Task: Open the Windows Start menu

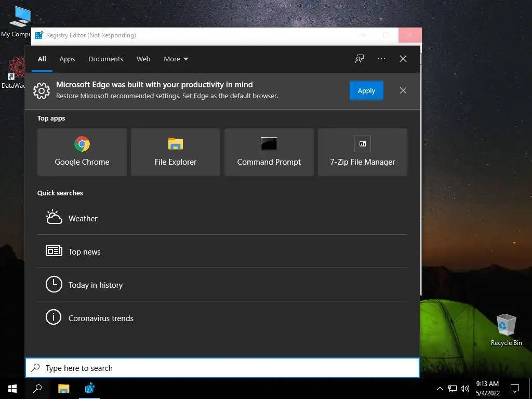Action: 12,389
